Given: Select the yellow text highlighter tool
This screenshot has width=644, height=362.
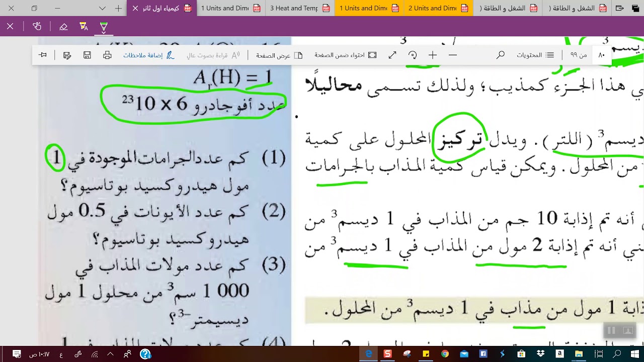Looking at the screenshot, I should [x=84, y=27].
